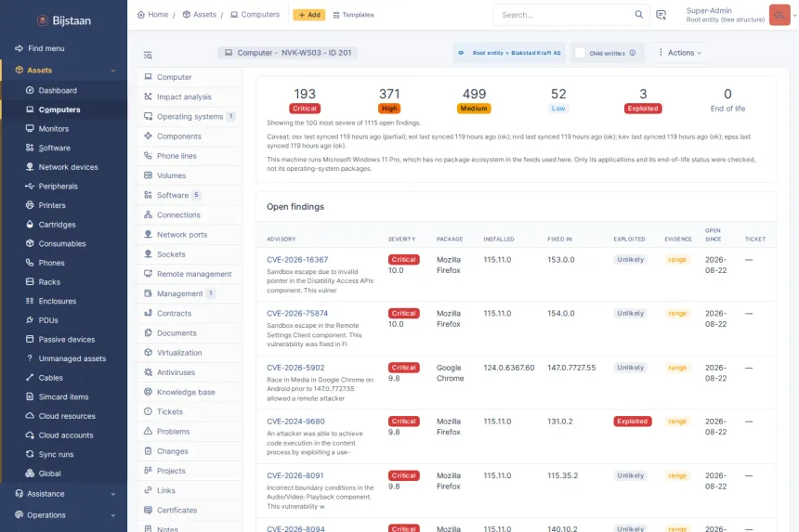Click the Bijstaan logo icon
Screen dimensions: 799x532
pyautogui.click(x=43, y=20)
